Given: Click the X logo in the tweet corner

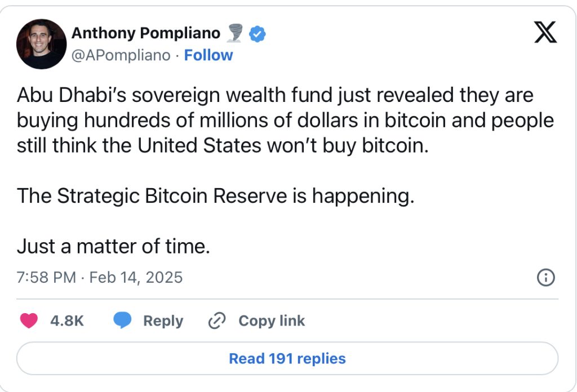Looking at the screenshot, I should point(544,34).
